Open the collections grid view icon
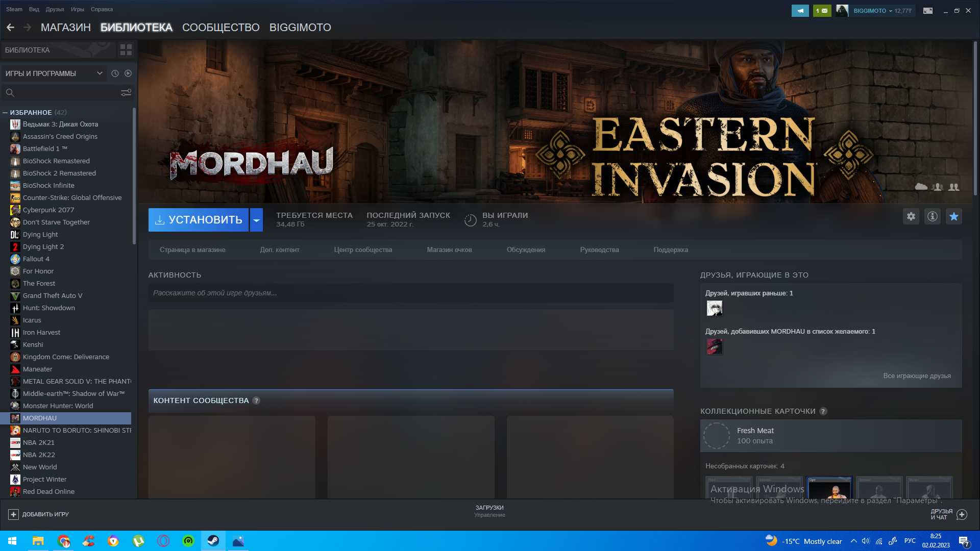 click(x=126, y=50)
